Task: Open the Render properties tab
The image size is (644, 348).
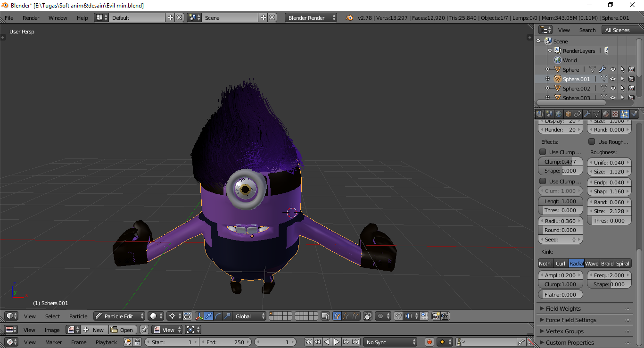Action: coord(540,114)
